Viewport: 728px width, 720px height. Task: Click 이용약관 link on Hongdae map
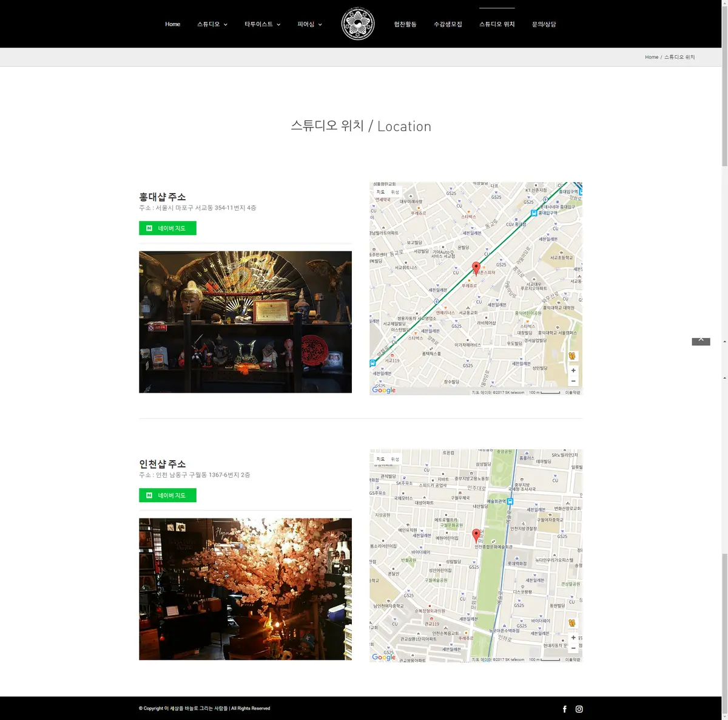coord(573,392)
